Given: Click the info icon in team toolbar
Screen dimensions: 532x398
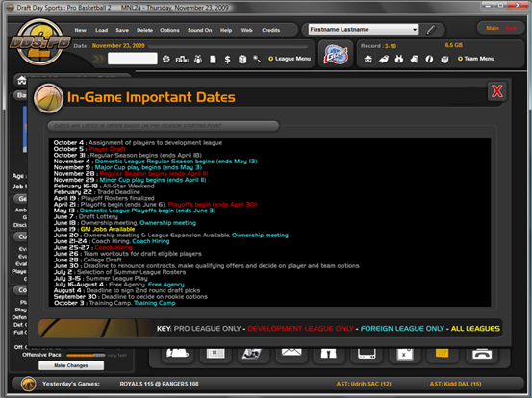Looking at the screenshot, I should [x=429, y=60].
